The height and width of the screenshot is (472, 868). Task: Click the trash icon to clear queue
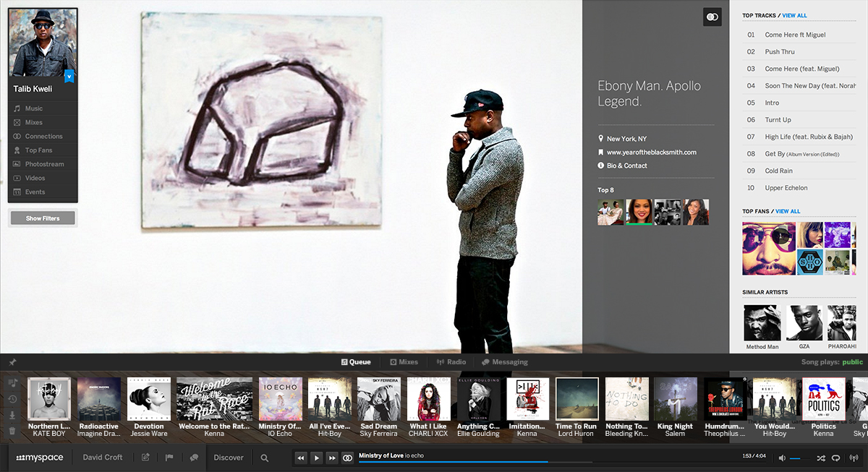pyautogui.click(x=12, y=431)
